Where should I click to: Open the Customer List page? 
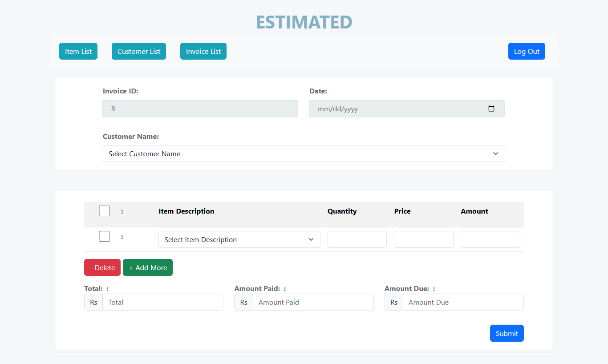point(139,51)
